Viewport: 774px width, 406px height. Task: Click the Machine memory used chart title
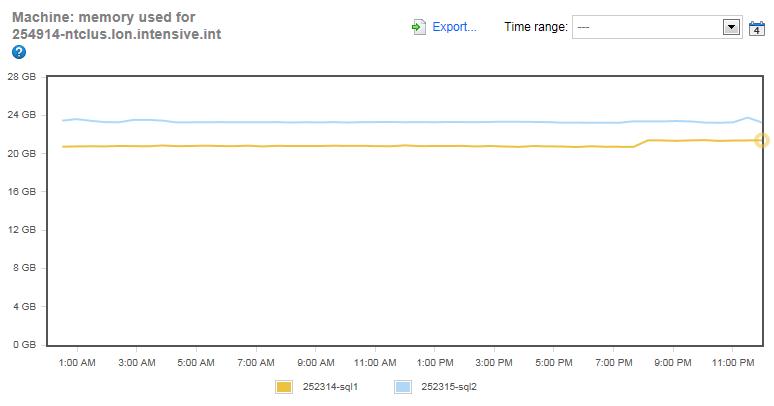tap(116, 26)
